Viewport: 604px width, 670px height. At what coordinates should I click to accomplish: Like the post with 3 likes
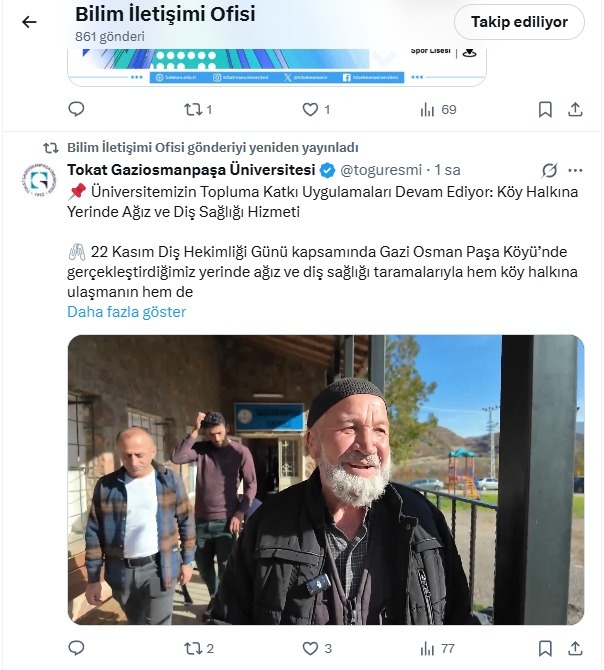click(x=317, y=649)
